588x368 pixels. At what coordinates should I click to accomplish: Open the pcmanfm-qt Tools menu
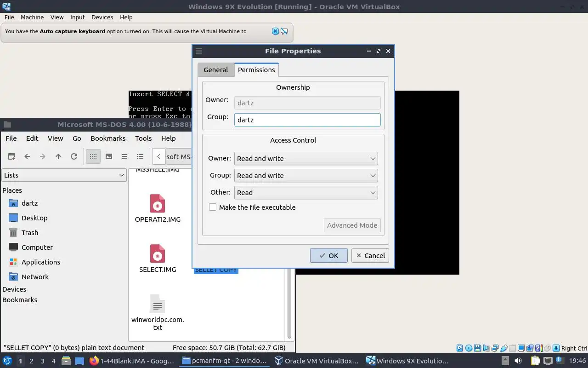[143, 138]
